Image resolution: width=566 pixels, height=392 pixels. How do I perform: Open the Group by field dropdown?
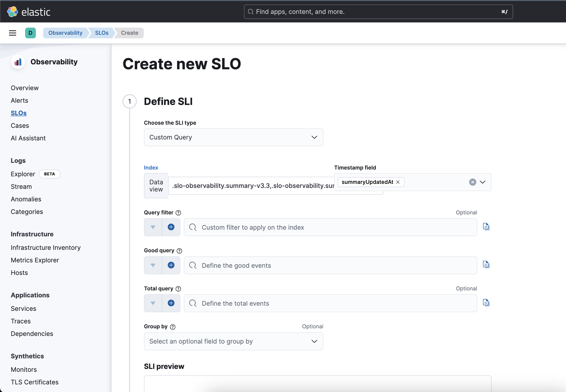tap(233, 341)
